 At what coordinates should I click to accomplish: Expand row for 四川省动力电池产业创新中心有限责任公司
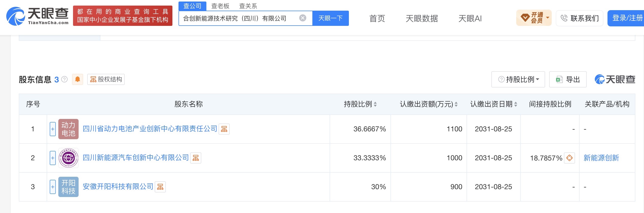[53, 129]
